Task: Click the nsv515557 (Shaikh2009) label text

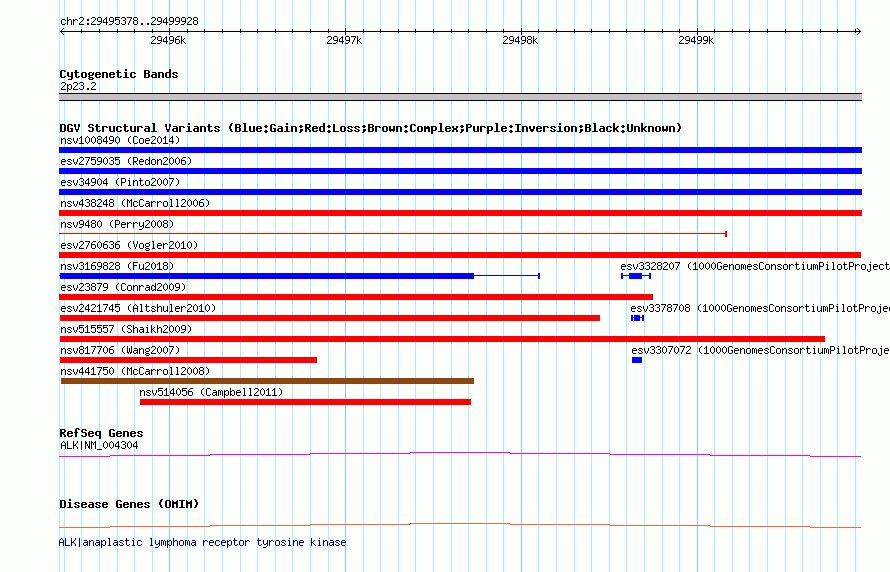Action: click(x=126, y=329)
